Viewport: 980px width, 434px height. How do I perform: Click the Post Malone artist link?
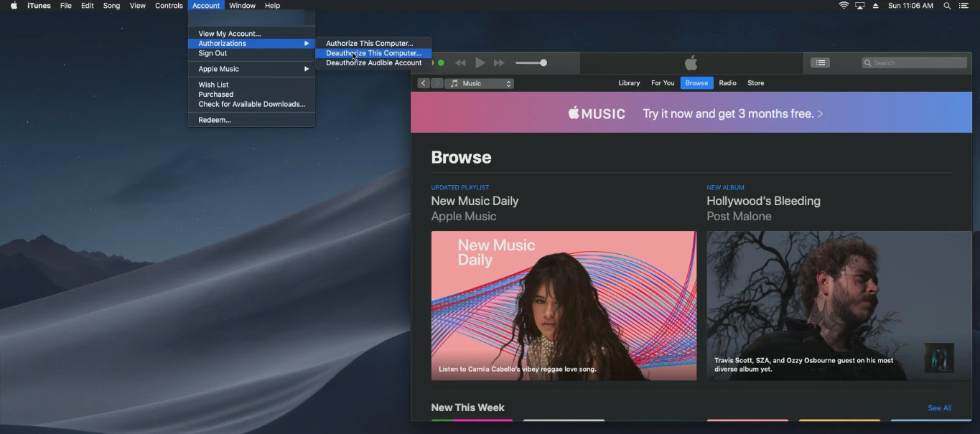pos(739,216)
